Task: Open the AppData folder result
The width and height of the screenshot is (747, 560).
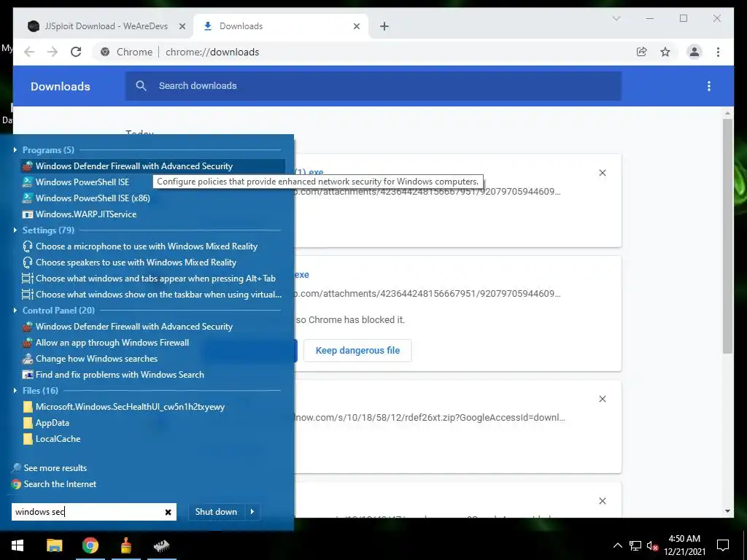Action: click(53, 423)
